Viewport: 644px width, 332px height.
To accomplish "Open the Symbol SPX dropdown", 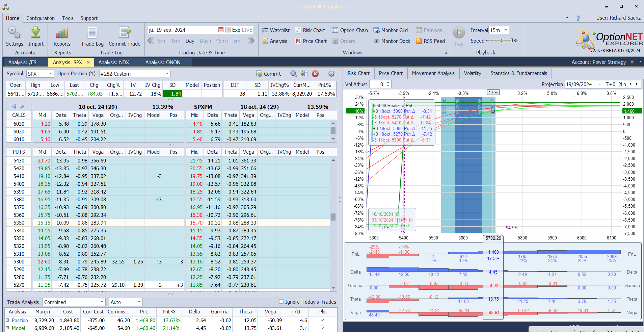I will [x=50, y=74].
